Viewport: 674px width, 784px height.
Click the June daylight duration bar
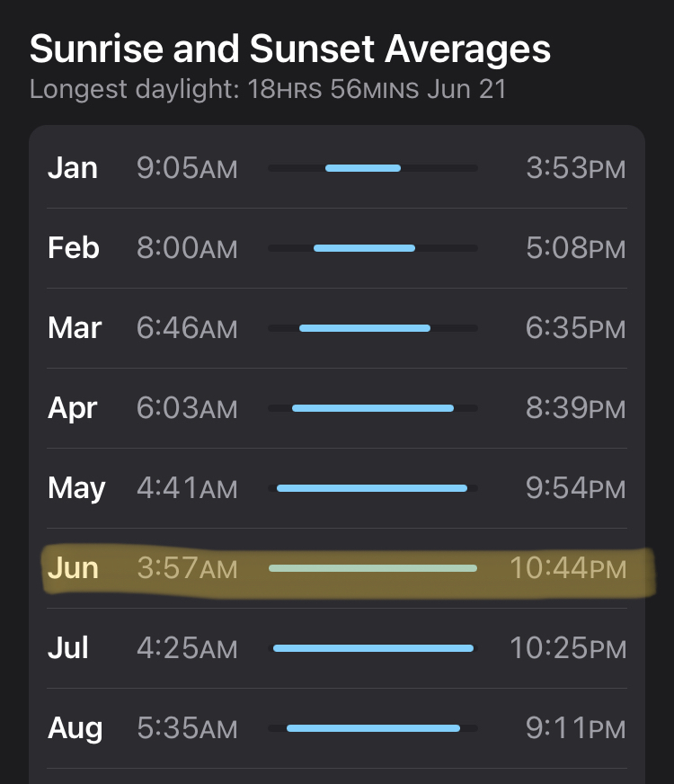[373, 568]
